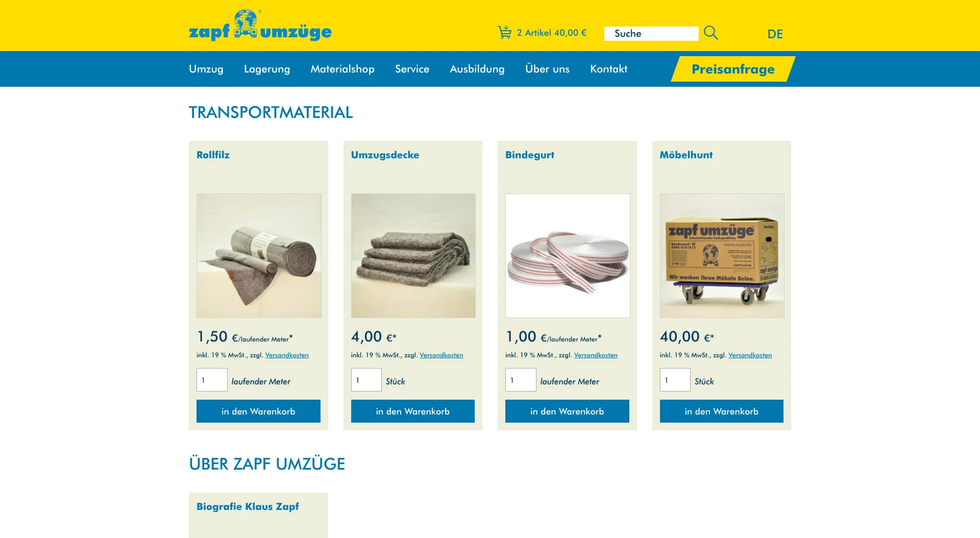Open the Umzugsdecke product image
Viewport: 980px width, 538px height.
coord(413,256)
